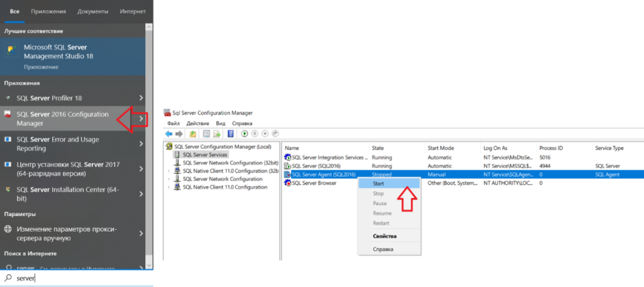
Task: Open chevron next to Центр установки SQL Server 2017
Action: [x=141, y=169]
